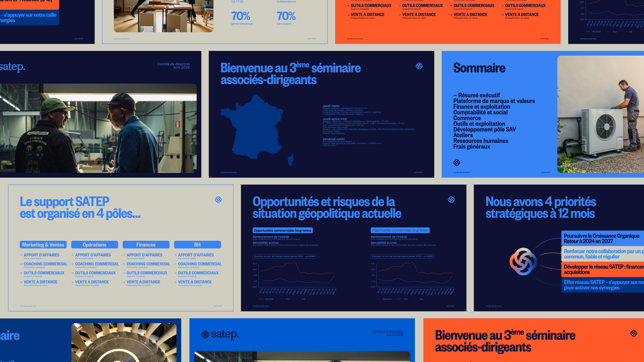The width and height of the screenshot is (644, 362).
Task: Click Poursuivre la Croissance Organique priority box
Action: coord(603,238)
